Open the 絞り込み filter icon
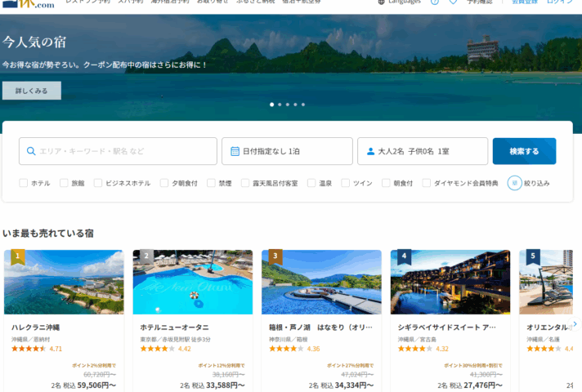This screenshot has height=392, width=582. pyautogui.click(x=514, y=183)
